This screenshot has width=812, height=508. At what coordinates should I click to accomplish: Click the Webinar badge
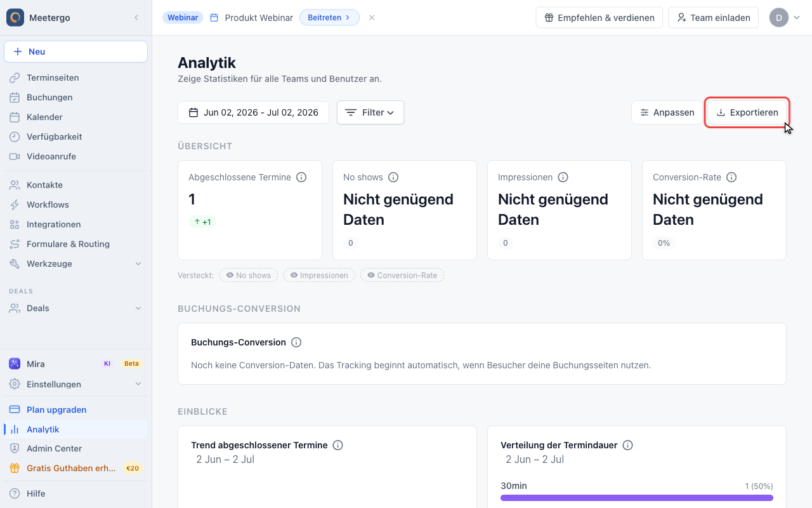click(183, 18)
